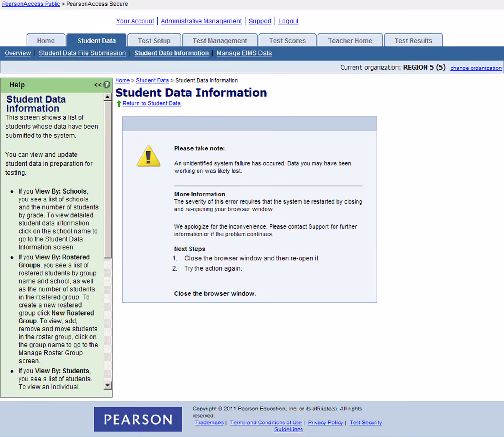Select the Student Data tab
Image resolution: width=504 pixels, height=437 pixels.
tap(96, 40)
